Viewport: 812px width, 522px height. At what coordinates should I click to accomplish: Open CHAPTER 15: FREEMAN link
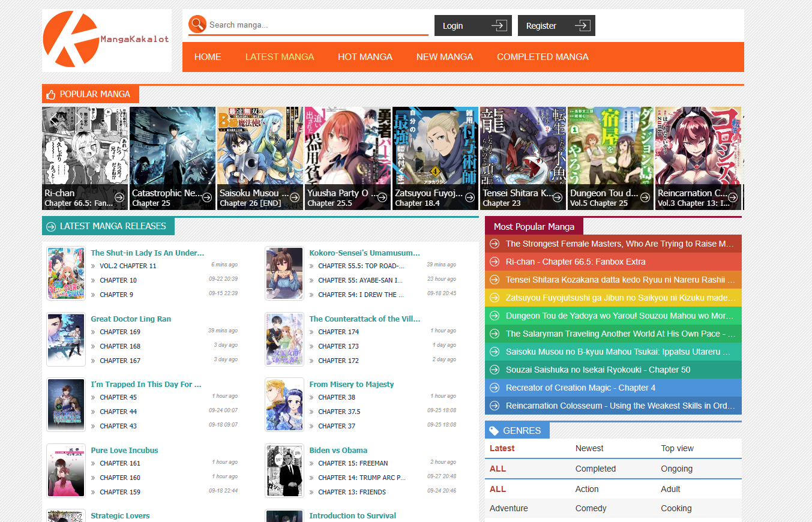click(353, 463)
